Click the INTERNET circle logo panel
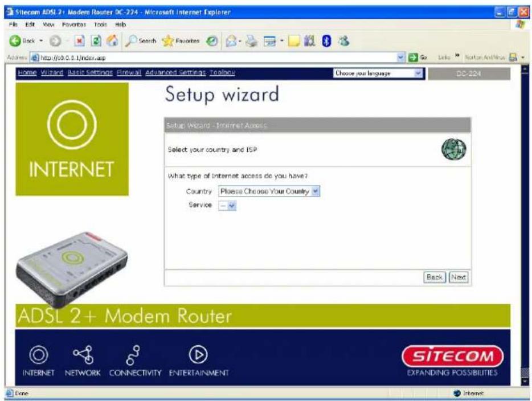Viewport: 532px width, 401px height. 72,139
